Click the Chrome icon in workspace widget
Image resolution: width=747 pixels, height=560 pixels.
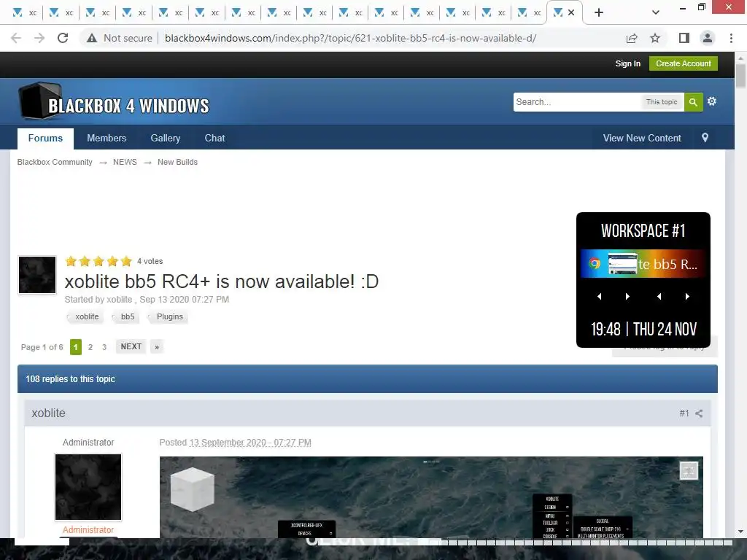click(595, 263)
